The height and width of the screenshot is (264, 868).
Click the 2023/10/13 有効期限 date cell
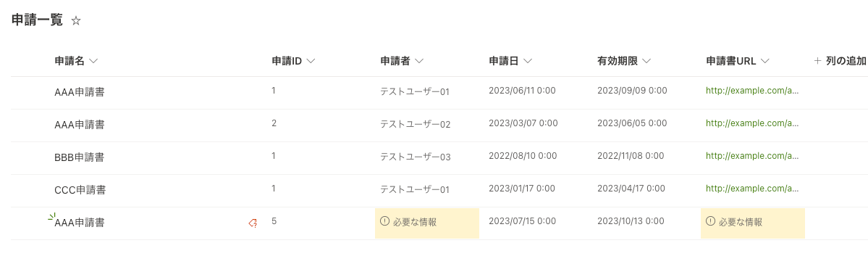tap(631, 221)
